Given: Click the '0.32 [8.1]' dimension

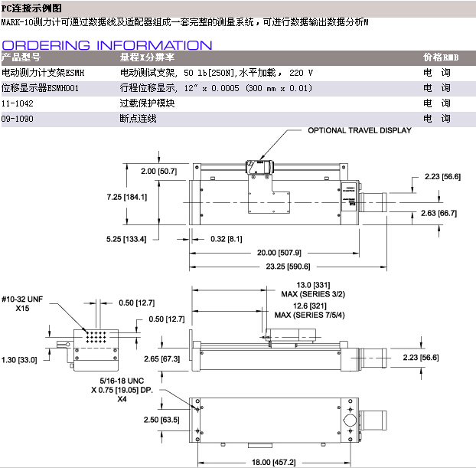Looking at the screenshot, I should [x=227, y=239].
